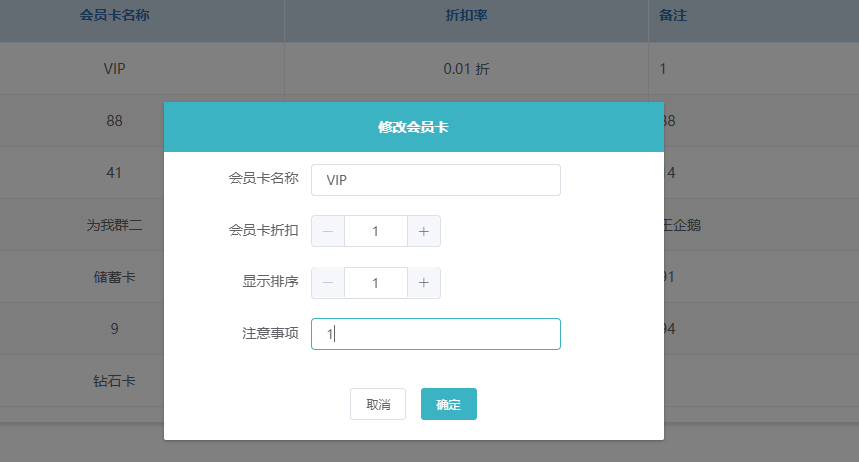
Task: Increase the 会员卡折扣 value with plus
Action: [x=424, y=231]
